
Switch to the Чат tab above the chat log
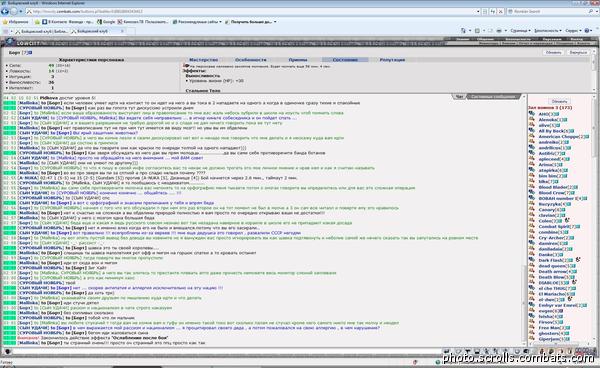tap(459, 97)
